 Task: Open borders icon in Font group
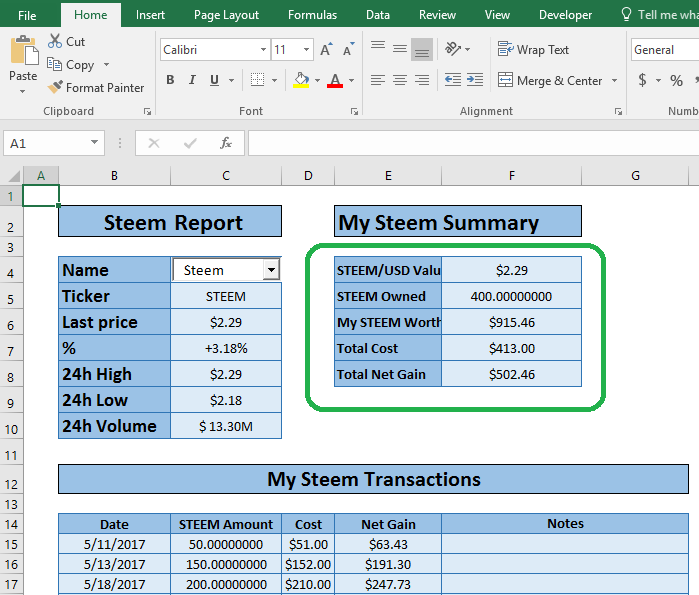pyautogui.click(x=257, y=80)
